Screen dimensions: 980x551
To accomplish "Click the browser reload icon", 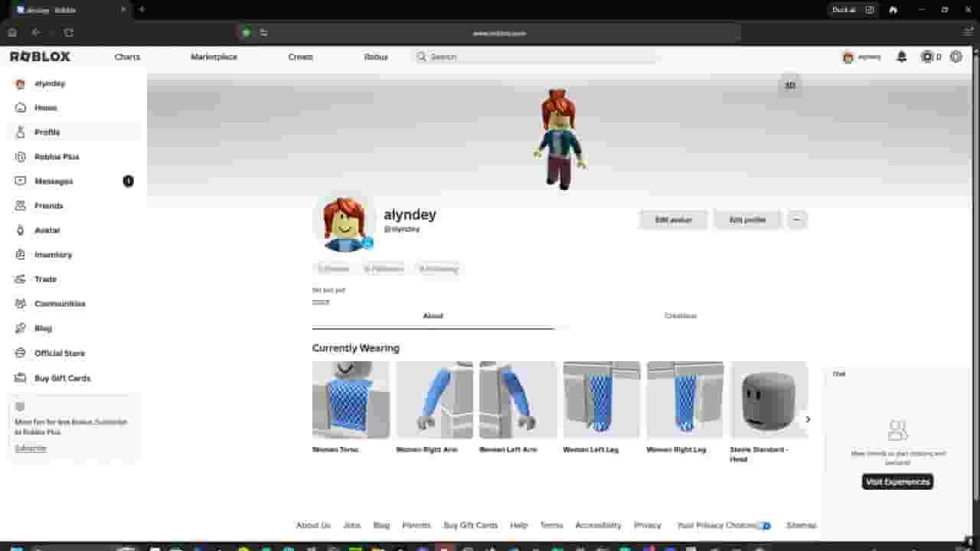I will pyautogui.click(x=69, y=33).
